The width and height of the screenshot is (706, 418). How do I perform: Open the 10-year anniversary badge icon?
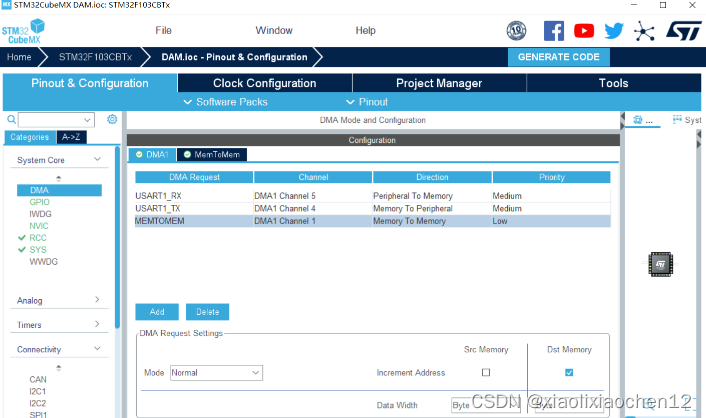[x=516, y=31]
